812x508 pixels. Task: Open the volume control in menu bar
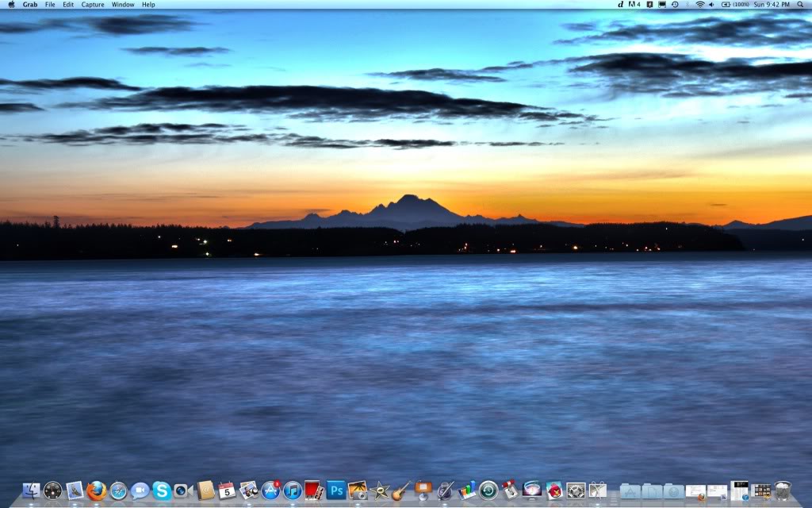712,4
